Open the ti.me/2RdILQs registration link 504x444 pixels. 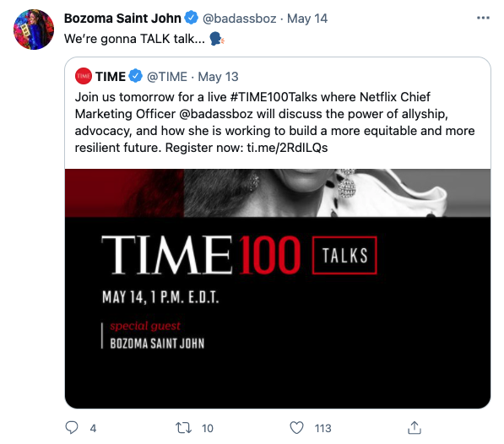pos(287,148)
